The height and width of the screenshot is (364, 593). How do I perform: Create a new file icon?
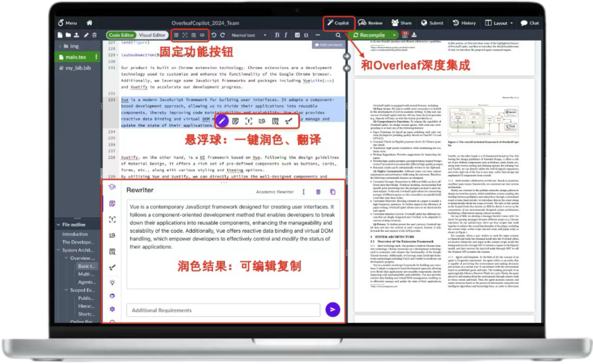click(60, 35)
